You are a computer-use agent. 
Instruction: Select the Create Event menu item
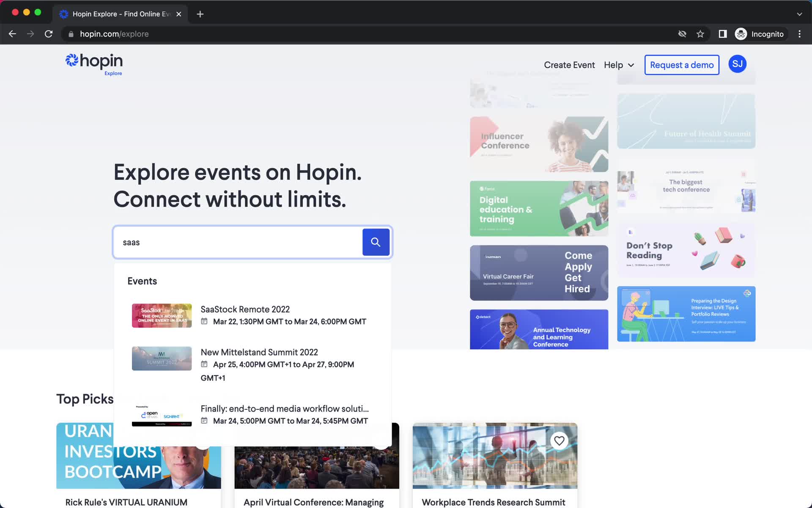569,64
